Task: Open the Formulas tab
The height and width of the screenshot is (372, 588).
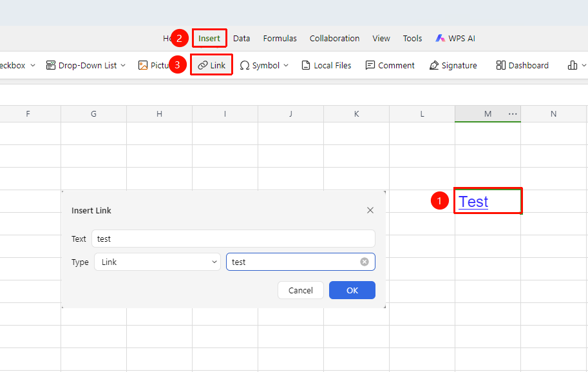Action: tap(280, 38)
